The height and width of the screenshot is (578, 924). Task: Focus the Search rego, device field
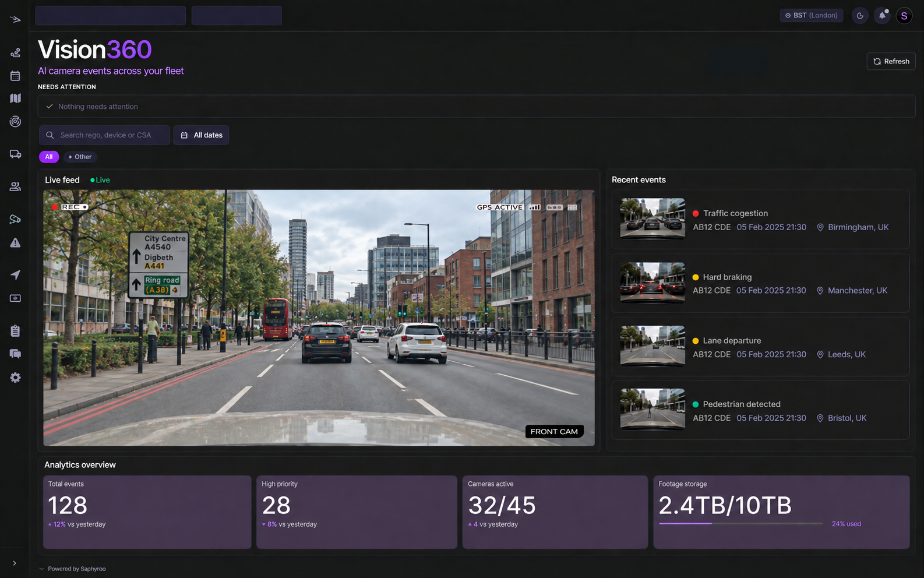click(x=105, y=135)
